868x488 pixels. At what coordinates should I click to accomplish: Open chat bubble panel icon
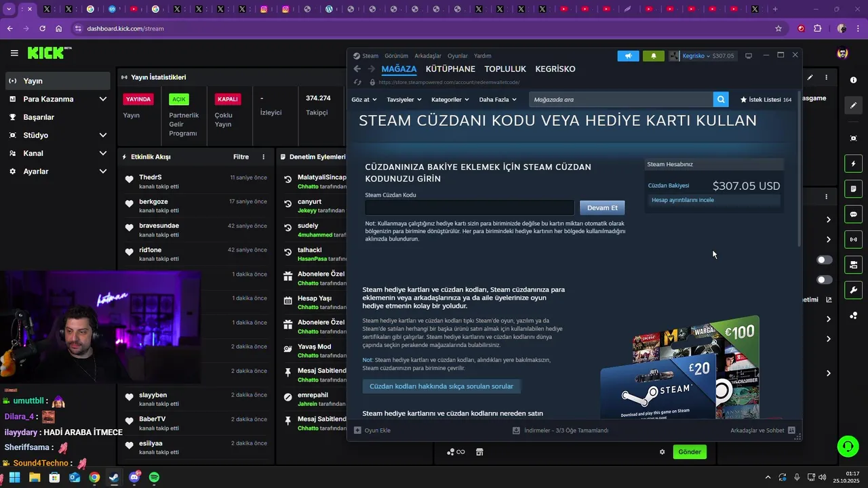pos(853,214)
